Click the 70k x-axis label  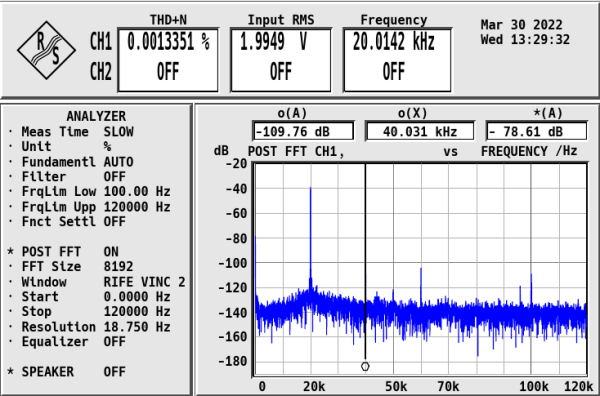pos(448,387)
